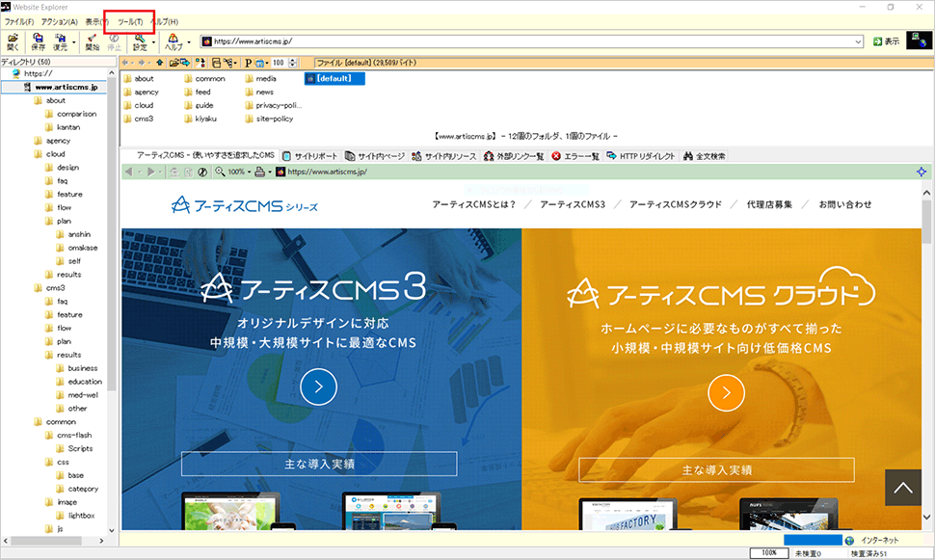Image resolution: width=935 pixels, height=560 pixels.
Task: Select the anshin folder in tree
Action: (74, 234)
